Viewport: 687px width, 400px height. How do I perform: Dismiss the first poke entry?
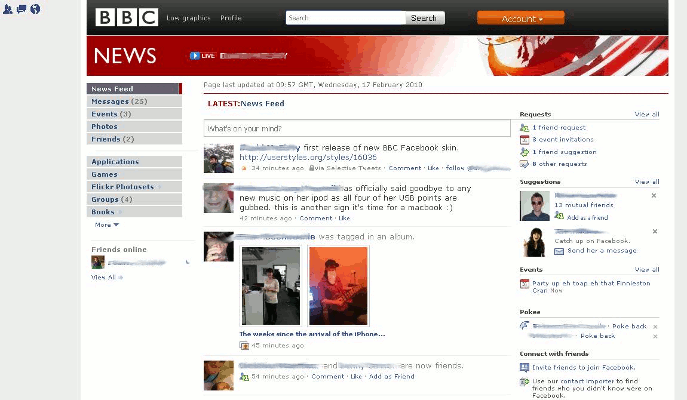click(x=655, y=327)
